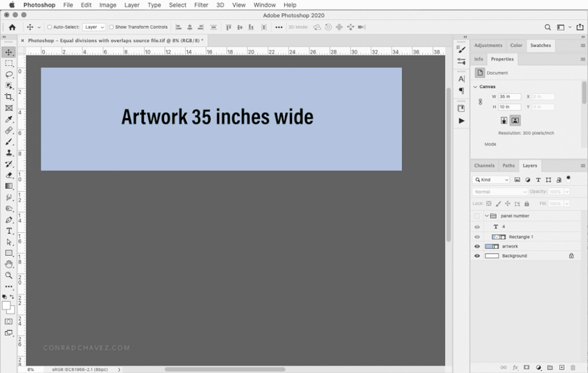
Task: Select the Clone Stamp tool
Action: click(x=9, y=152)
